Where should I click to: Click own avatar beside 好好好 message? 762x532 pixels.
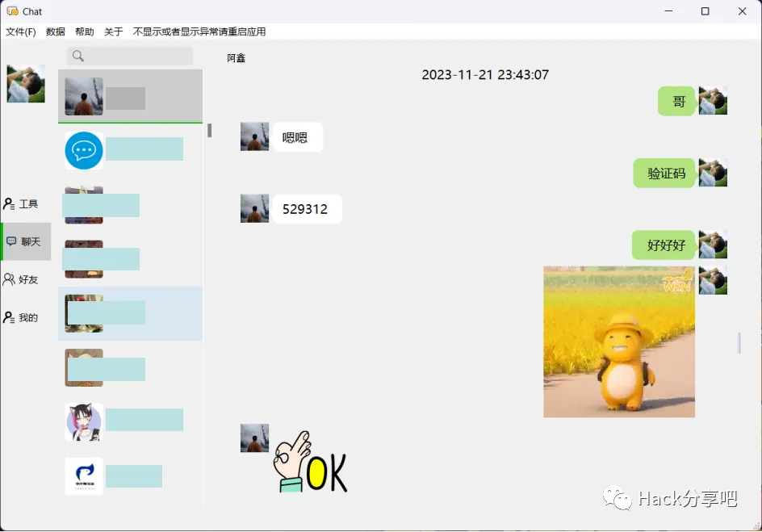(713, 245)
